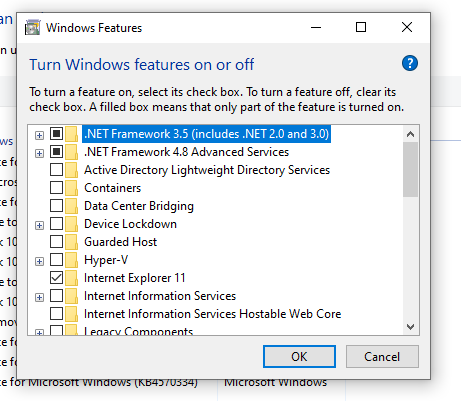Toggle the .NET Framework 4.8 Advanced Services checkbox

pos(56,152)
